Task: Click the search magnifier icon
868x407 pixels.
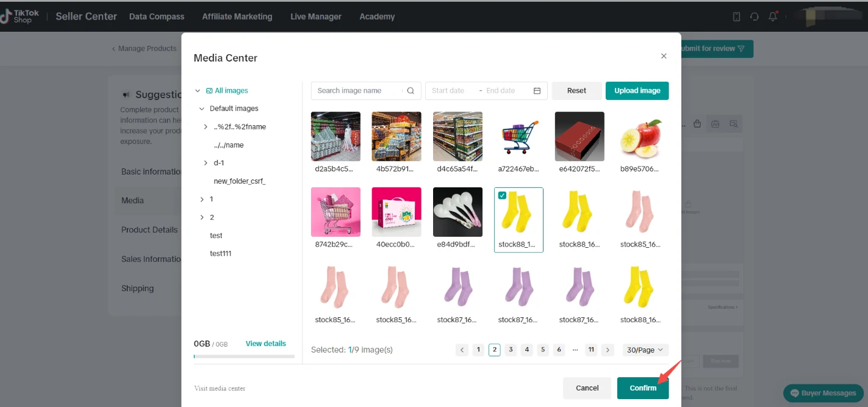Action: (411, 91)
